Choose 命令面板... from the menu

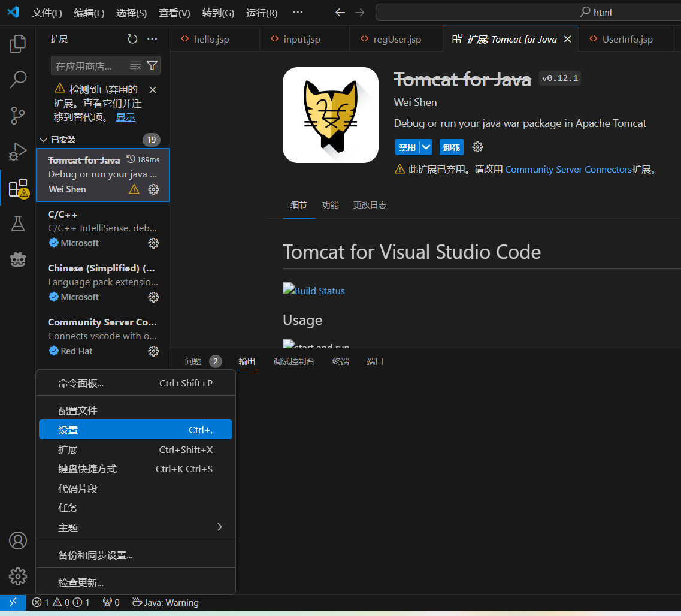click(135, 383)
